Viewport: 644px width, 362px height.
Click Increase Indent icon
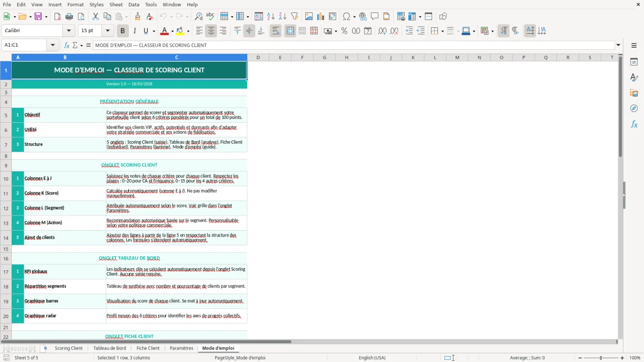409,31
